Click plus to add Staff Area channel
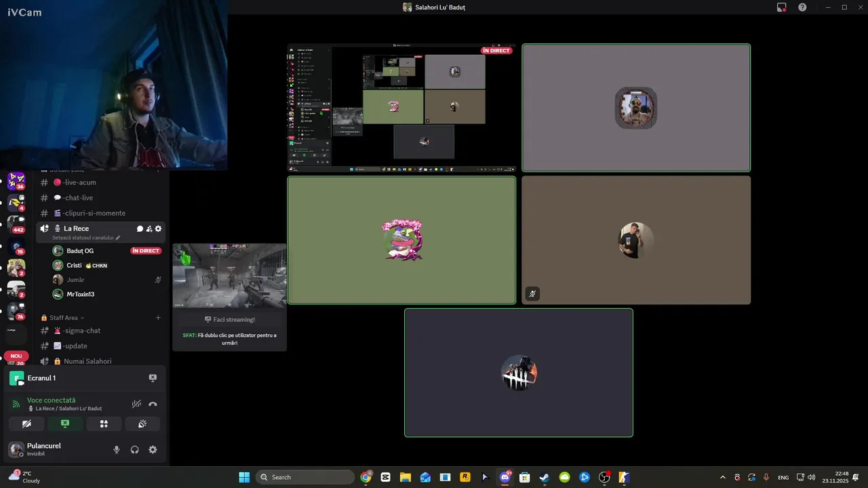 158,318
